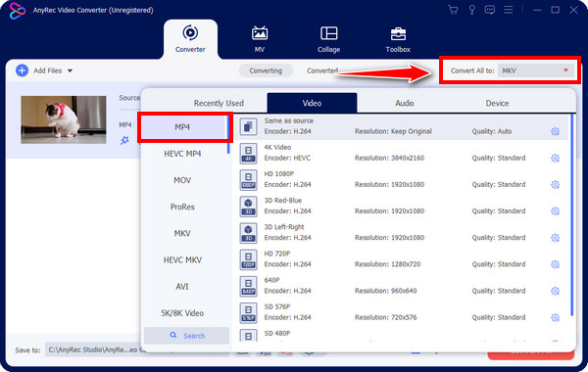The width and height of the screenshot is (588, 372).
Task: Show the Converted list
Action: [x=322, y=70]
